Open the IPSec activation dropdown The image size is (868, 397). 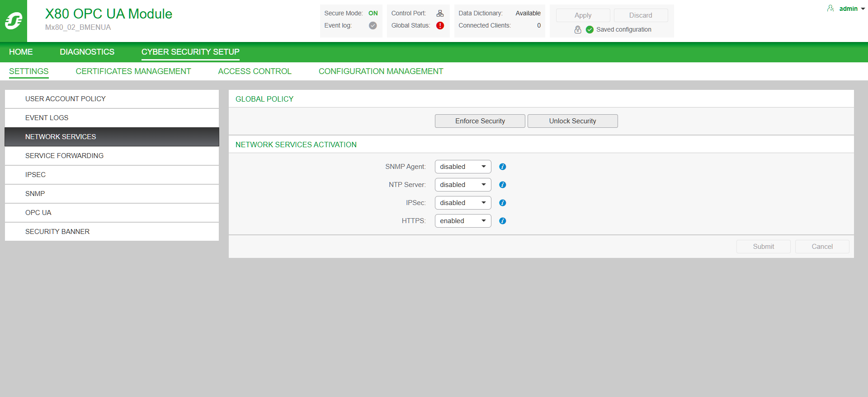[463, 203]
